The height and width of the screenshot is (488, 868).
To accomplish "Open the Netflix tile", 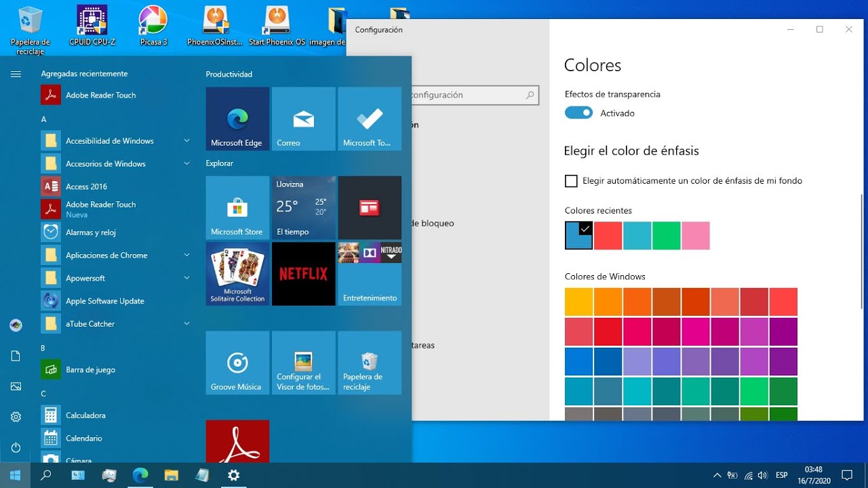I will tap(303, 274).
